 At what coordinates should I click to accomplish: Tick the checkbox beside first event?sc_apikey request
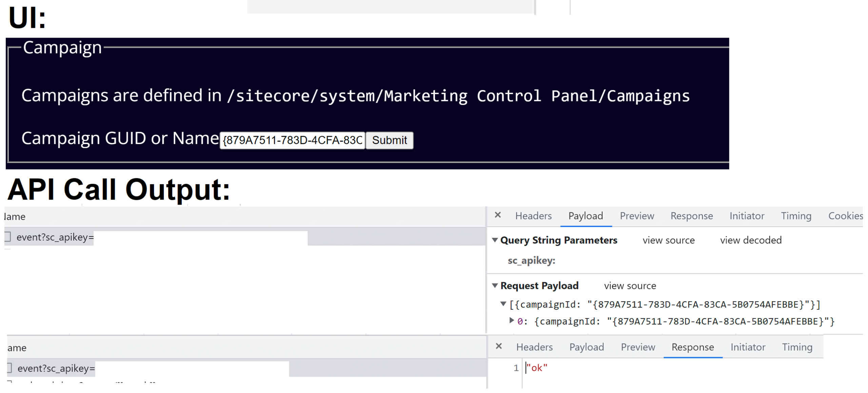pyautogui.click(x=8, y=236)
